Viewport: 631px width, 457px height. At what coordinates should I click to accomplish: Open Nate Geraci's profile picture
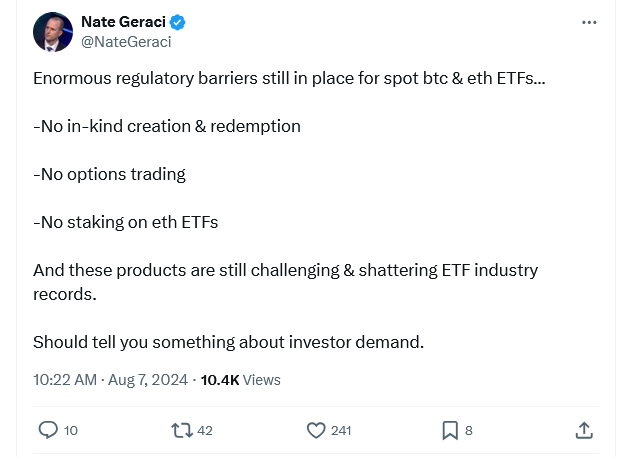coord(53,32)
